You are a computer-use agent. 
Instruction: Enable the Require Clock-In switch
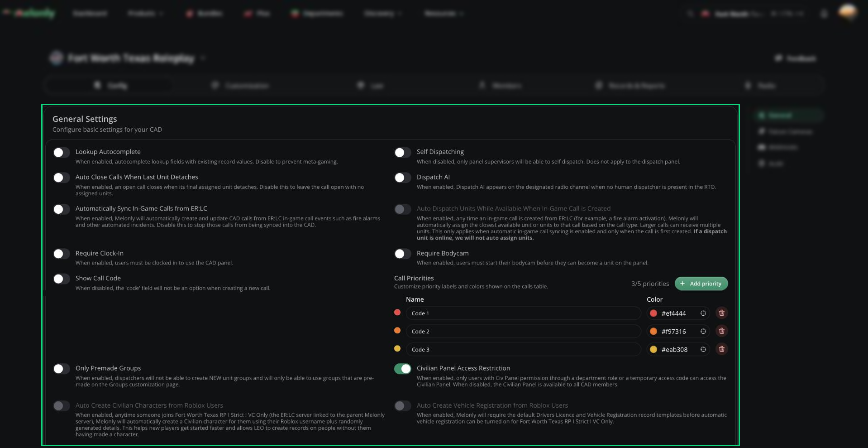point(61,254)
